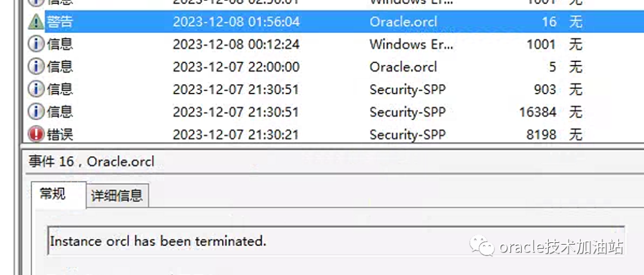Screen dimensions: 644x275
Task: Select event ID 903 cell
Action: [545, 89]
